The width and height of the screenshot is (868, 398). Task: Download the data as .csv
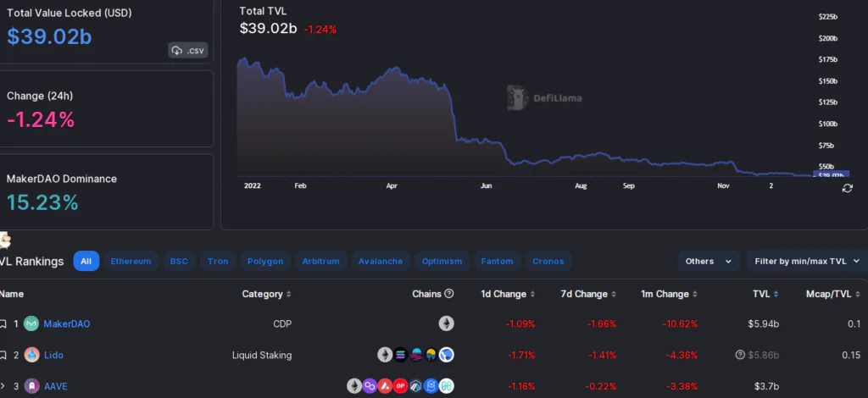[187, 50]
